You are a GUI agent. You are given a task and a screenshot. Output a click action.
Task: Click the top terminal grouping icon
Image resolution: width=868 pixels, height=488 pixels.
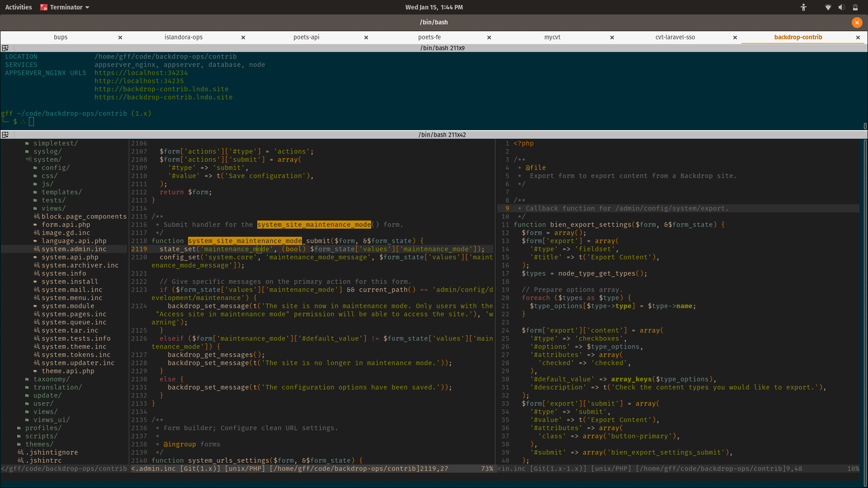pos(5,48)
